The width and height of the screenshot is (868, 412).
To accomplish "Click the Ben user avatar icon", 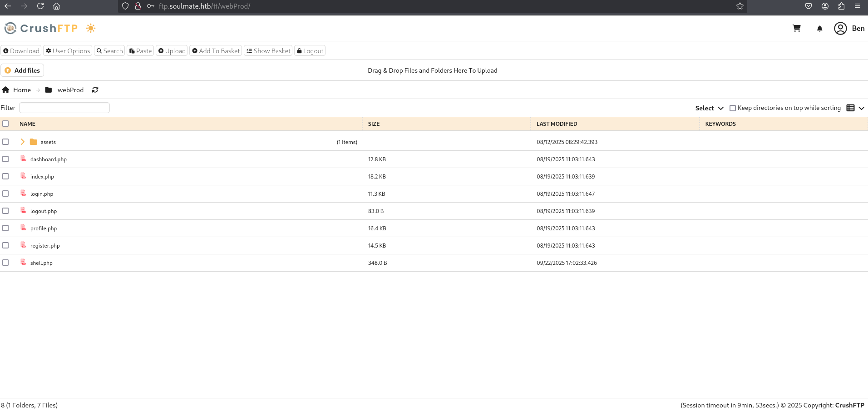I will click(x=840, y=28).
